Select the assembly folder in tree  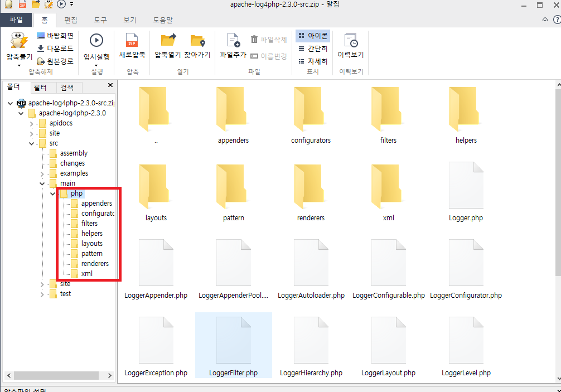pyautogui.click(x=69, y=153)
